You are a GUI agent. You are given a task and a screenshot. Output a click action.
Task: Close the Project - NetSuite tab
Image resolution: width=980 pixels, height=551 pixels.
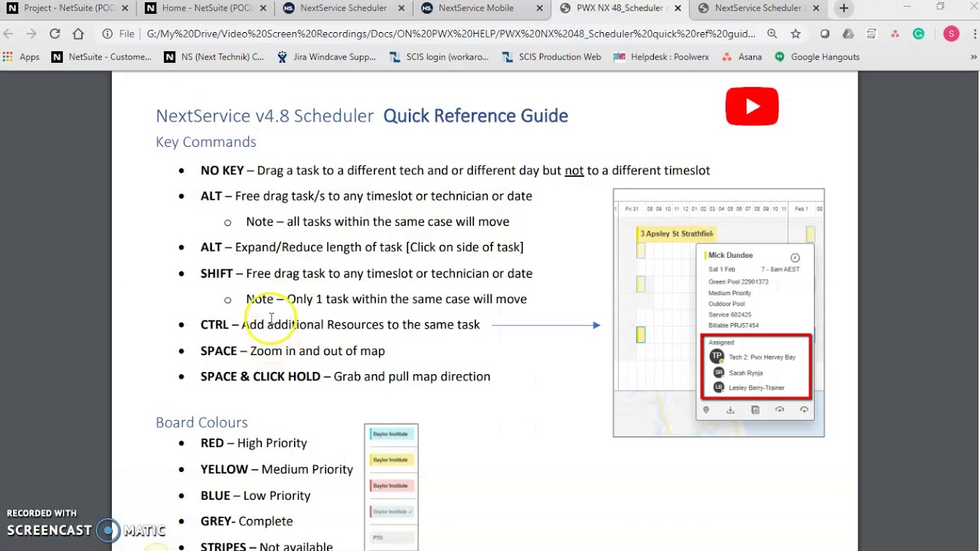(x=126, y=8)
